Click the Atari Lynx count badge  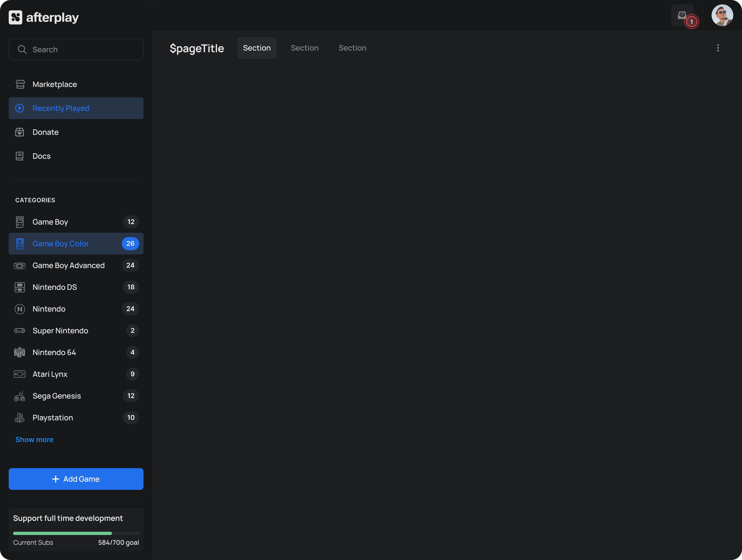(132, 374)
